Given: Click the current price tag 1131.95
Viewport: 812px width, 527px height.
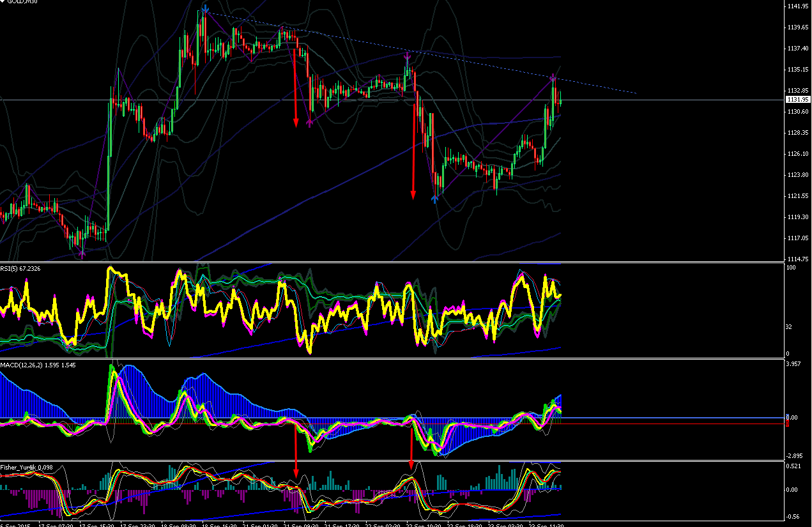Looking at the screenshot, I should click(x=799, y=100).
